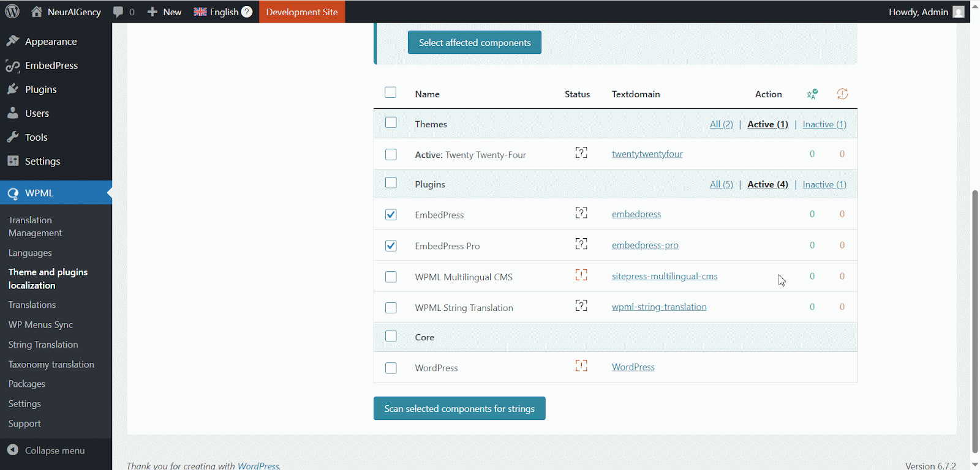
Task: Filter plugins by Active (4)
Action: [767, 184]
